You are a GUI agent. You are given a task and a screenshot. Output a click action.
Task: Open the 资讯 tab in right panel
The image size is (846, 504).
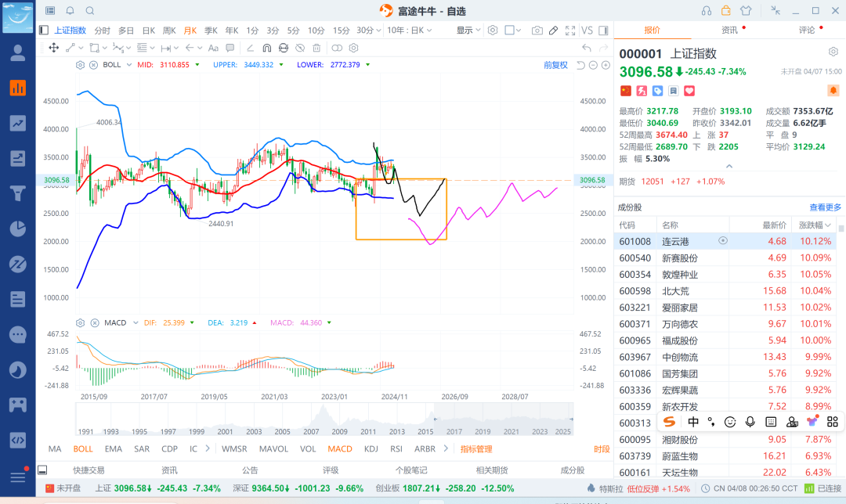729,30
